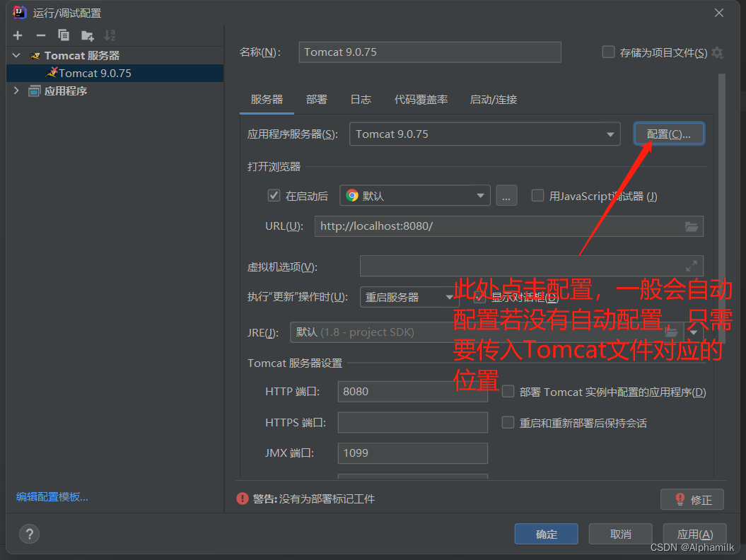Click the help question mark button
This screenshot has height=560, width=746.
click(30, 534)
